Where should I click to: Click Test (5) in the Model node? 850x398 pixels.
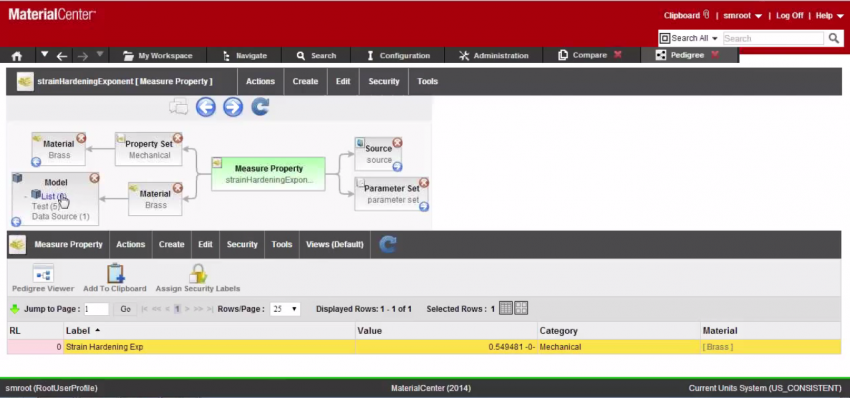46,207
